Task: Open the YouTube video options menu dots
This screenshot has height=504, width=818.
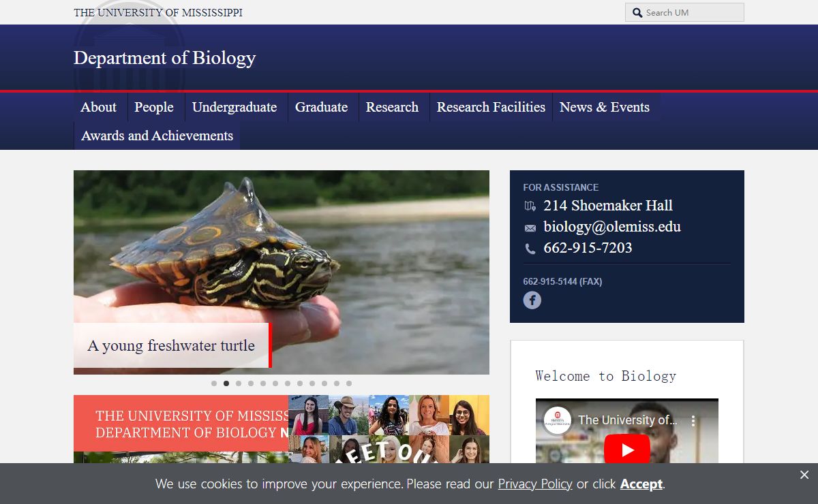Action: pyautogui.click(x=693, y=421)
